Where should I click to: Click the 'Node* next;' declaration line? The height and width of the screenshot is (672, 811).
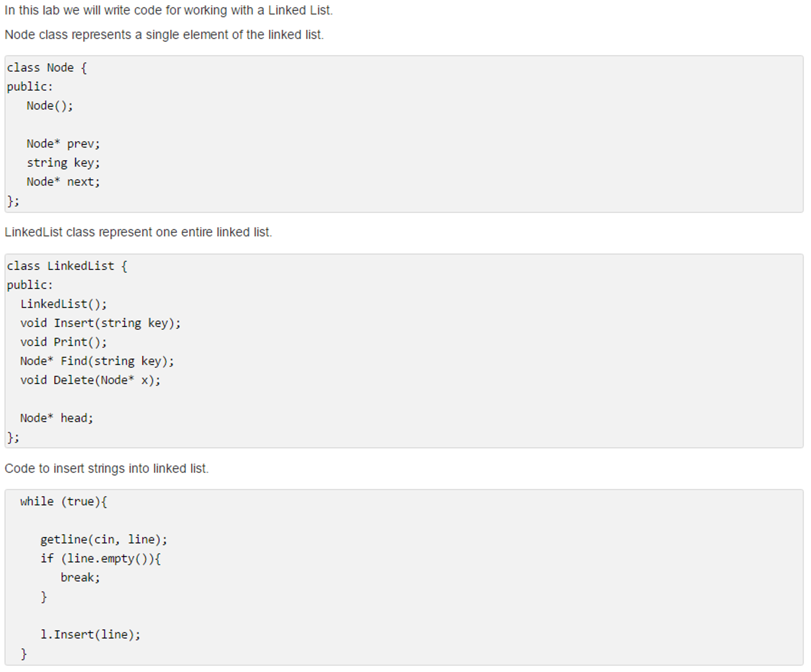[x=63, y=182]
